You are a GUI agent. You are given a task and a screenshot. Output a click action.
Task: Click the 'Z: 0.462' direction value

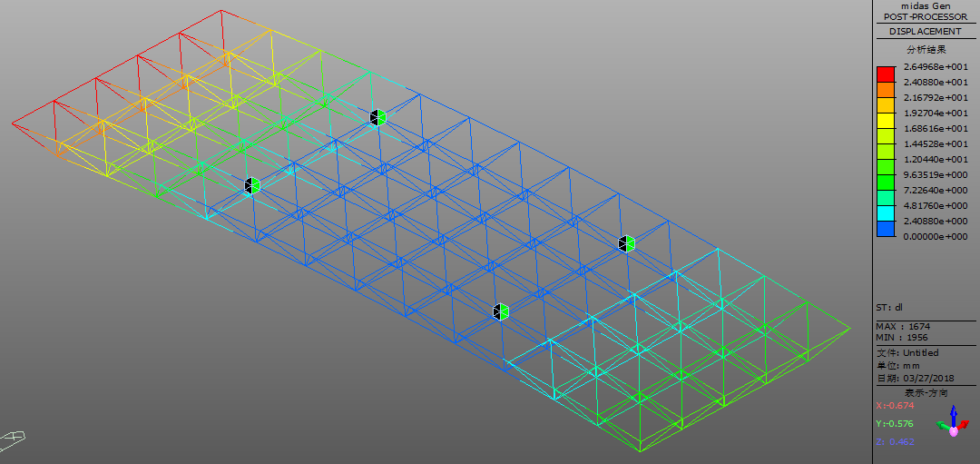[x=895, y=441]
